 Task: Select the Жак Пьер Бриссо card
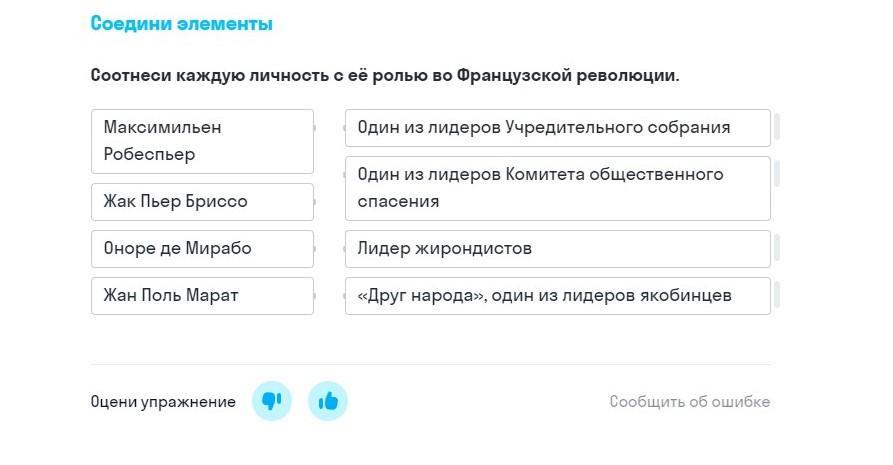[x=202, y=202]
